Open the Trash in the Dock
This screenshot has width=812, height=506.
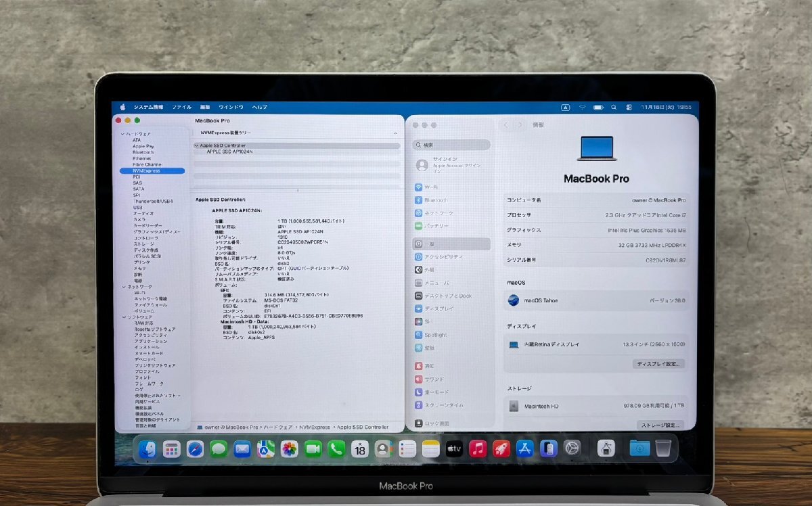point(663,448)
